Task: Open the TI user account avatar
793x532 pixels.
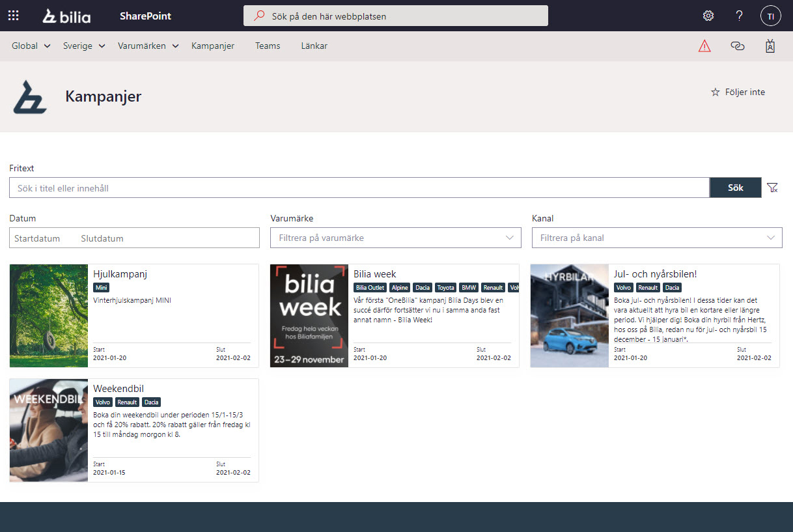Action: [770, 16]
